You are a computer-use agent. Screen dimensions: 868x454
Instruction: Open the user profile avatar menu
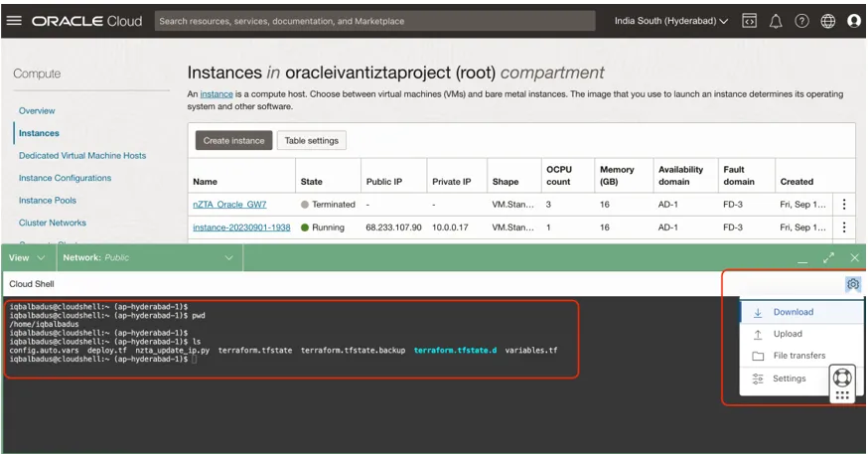[x=854, y=21]
